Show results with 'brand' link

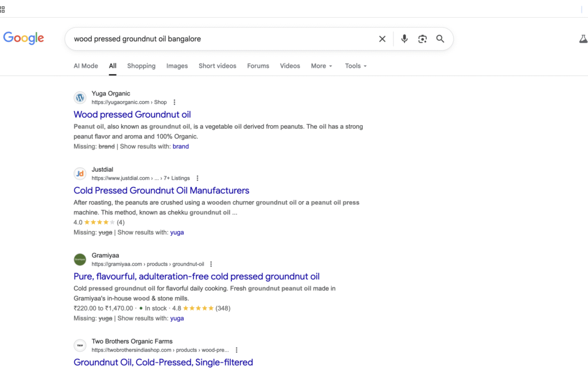pyautogui.click(x=180, y=147)
